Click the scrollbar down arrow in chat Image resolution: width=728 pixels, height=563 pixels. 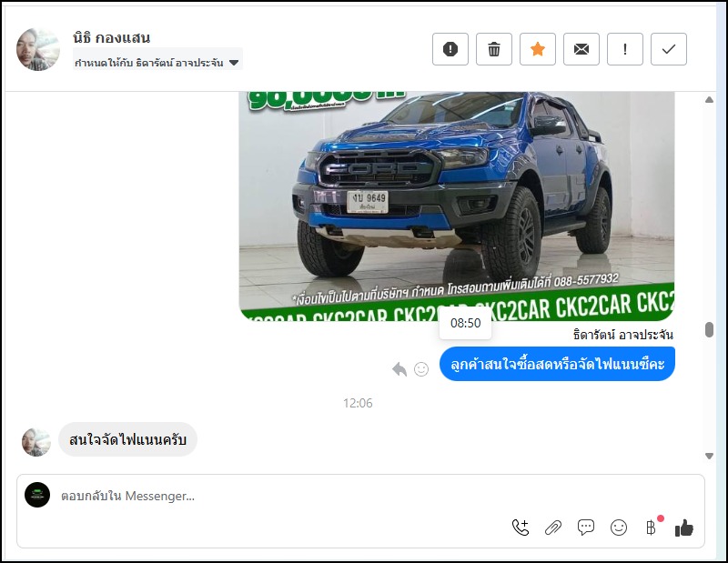pos(709,456)
